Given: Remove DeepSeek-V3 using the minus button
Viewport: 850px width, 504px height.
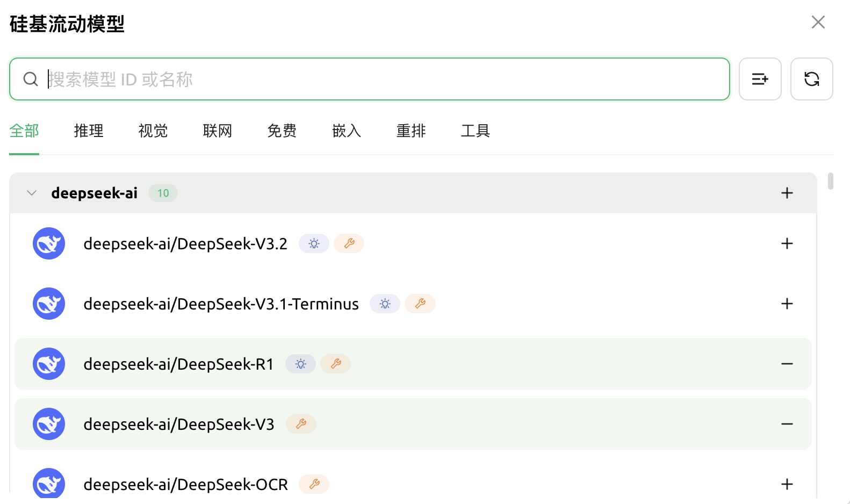Looking at the screenshot, I should (787, 424).
